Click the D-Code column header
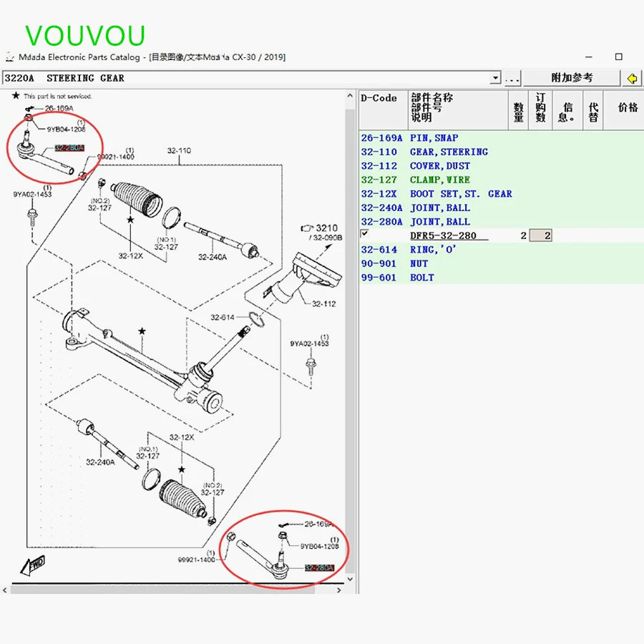This screenshot has height=644, width=644. [x=379, y=99]
